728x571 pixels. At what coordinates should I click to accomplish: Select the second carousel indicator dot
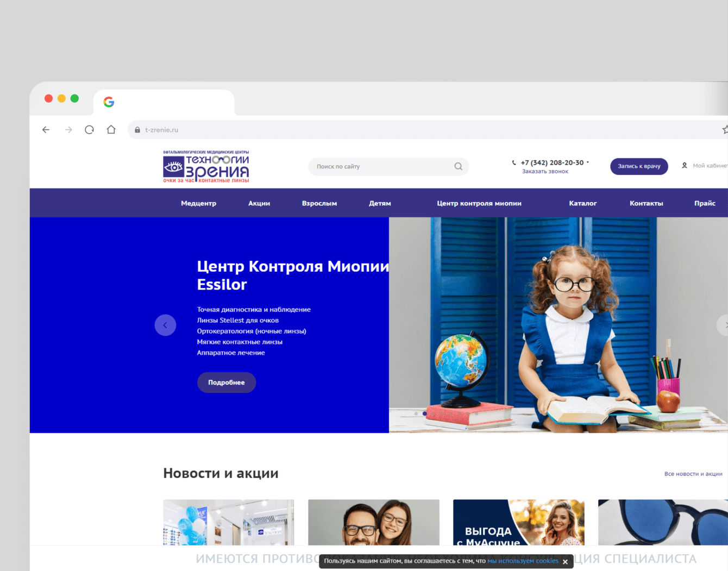[x=424, y=413]
